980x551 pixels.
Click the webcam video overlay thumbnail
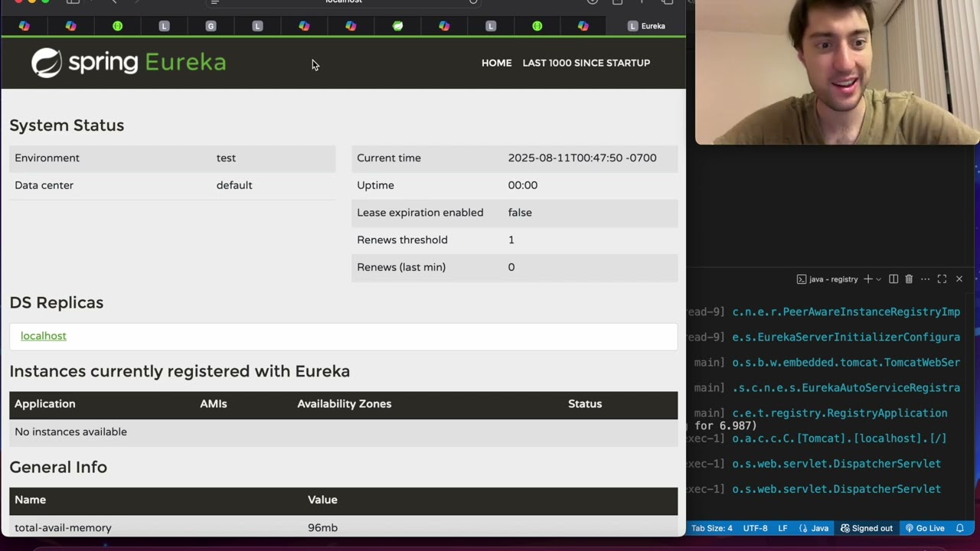(837, 72)
